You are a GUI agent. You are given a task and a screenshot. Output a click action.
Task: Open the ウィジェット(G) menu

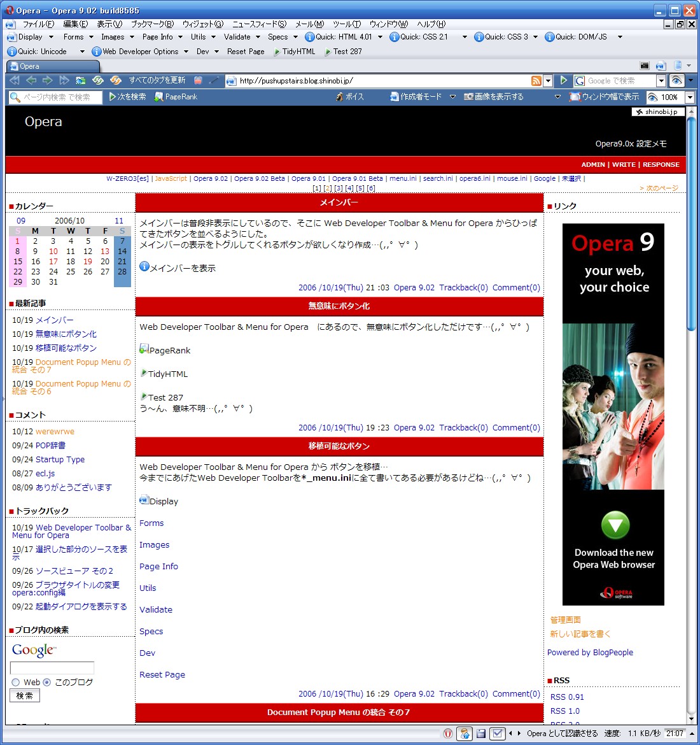[x=203, y=24]
